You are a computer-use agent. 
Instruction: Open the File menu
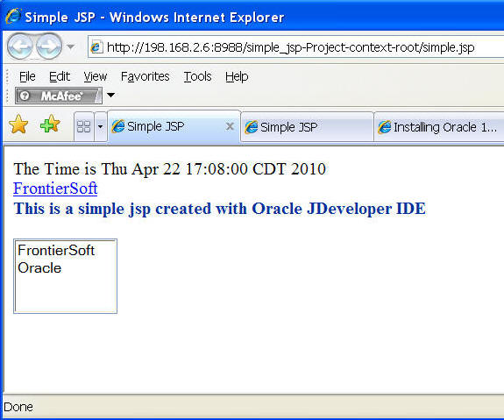click(27, 76)
